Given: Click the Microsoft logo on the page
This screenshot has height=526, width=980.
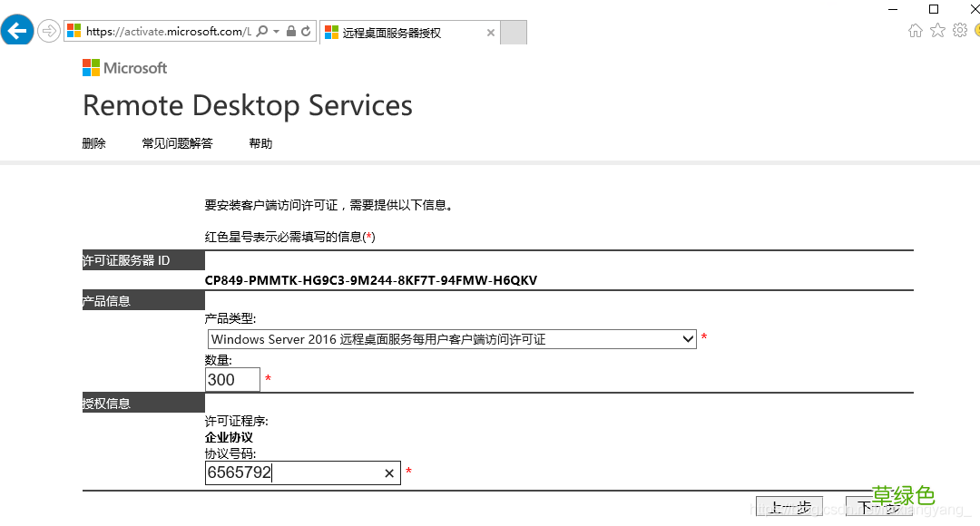Looking at the screenshot, I should pos(123,67).
